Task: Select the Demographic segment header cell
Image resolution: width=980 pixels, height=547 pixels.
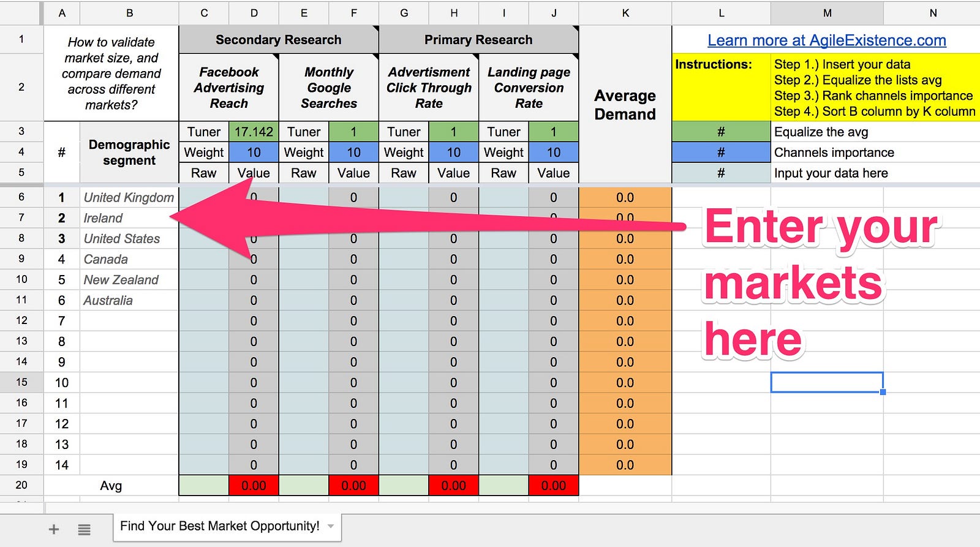Action: coord(129,153)
